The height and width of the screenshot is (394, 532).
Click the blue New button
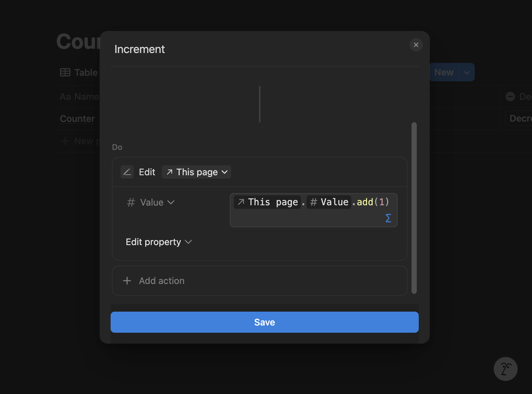click(443, 72)
